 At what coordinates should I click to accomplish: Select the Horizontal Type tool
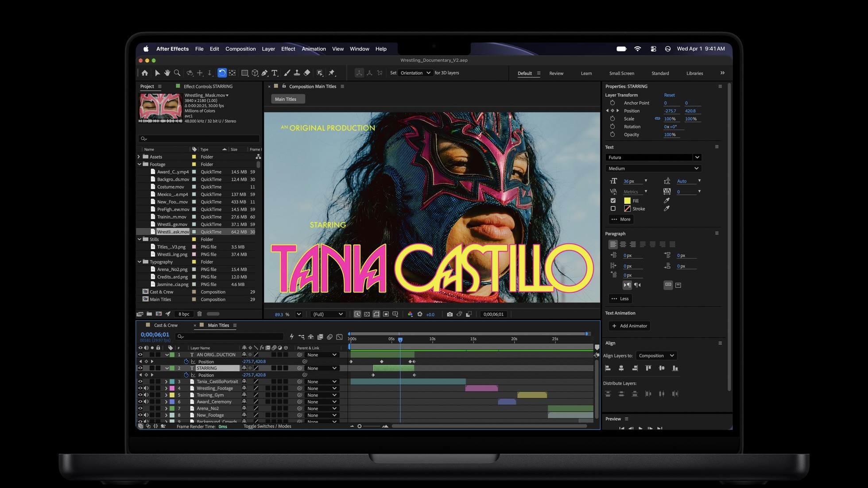[275, 73]
